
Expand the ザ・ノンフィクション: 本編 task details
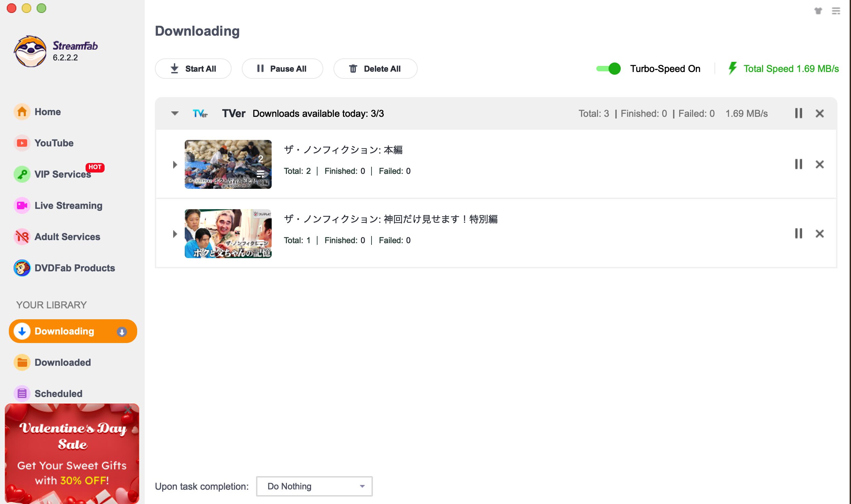[x=175, y=164]
